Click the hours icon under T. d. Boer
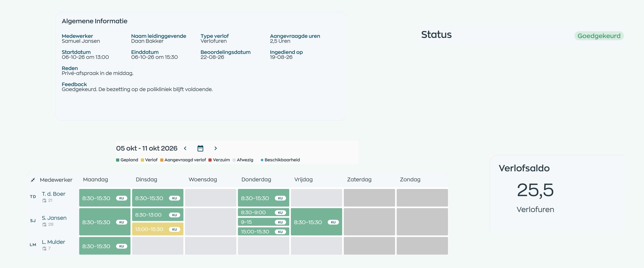This screenshot has width=644, height=268. pos(44,201)
